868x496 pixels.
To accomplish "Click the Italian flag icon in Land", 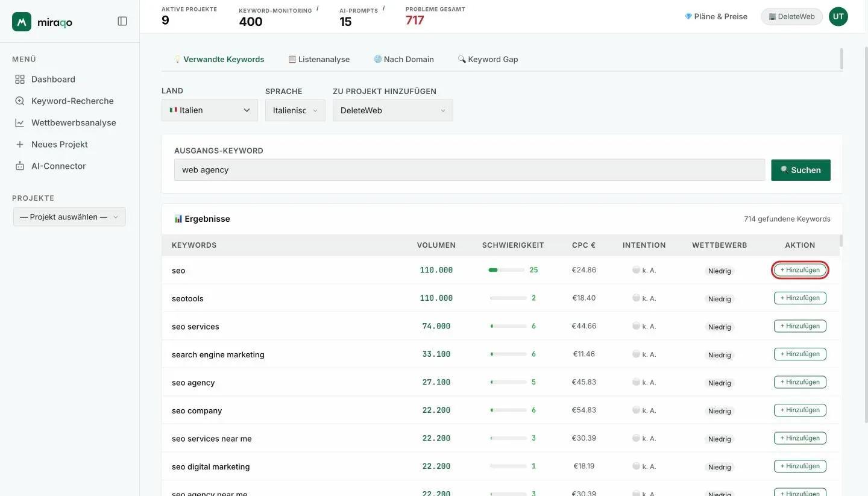I will (x=174, y=110).
